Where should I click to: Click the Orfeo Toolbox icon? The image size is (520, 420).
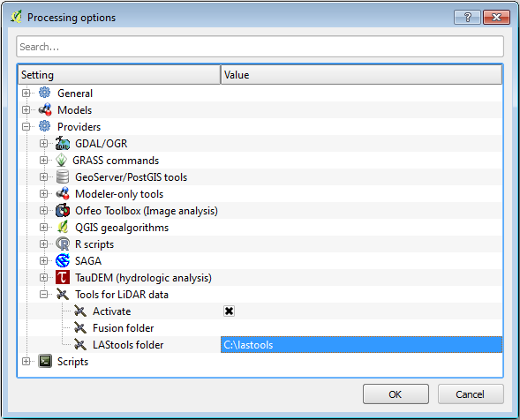(x=63, y=211)
